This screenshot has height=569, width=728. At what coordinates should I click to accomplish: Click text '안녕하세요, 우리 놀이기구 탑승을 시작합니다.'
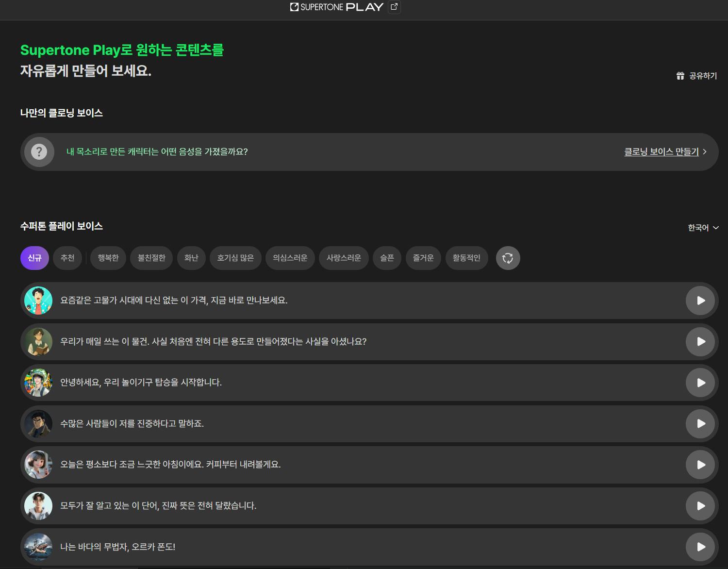pyautogui.click(x=141, y=383)
